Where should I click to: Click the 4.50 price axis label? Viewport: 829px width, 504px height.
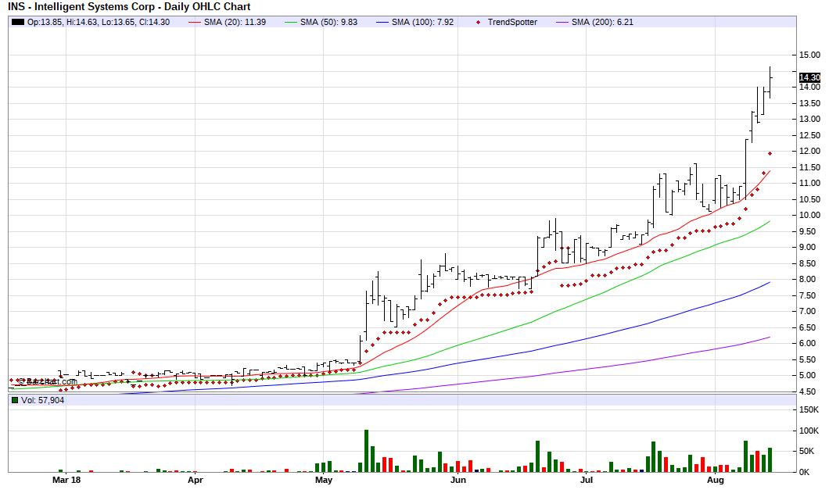[x=809, y=391]
